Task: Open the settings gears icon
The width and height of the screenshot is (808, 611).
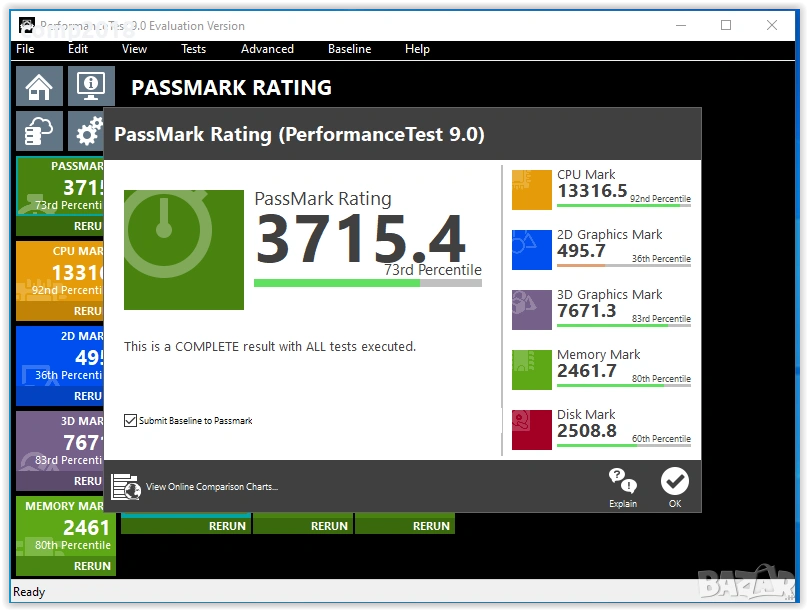Action: point(90,131)
